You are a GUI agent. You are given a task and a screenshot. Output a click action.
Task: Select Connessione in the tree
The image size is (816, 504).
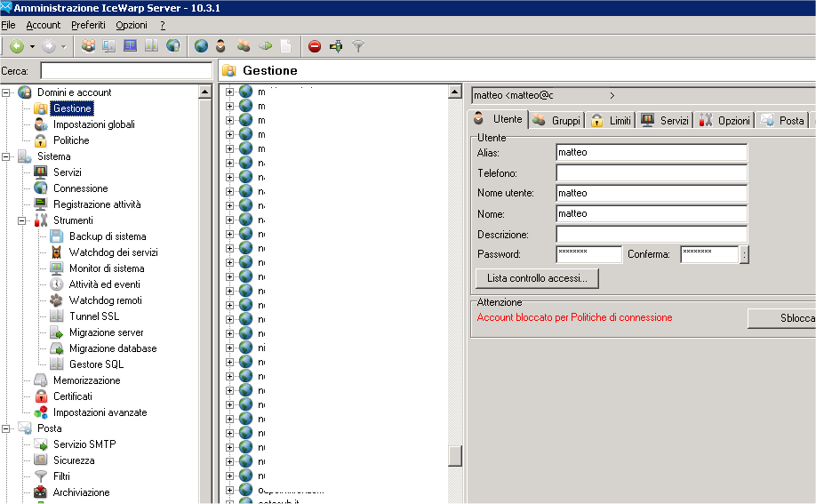tap(81, 188)
